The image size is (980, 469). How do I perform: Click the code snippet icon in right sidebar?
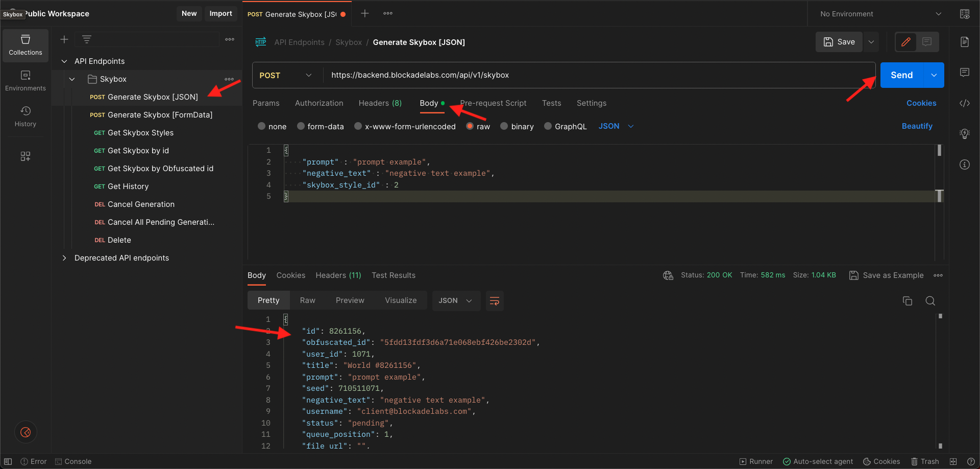click(x=964, y=103)
